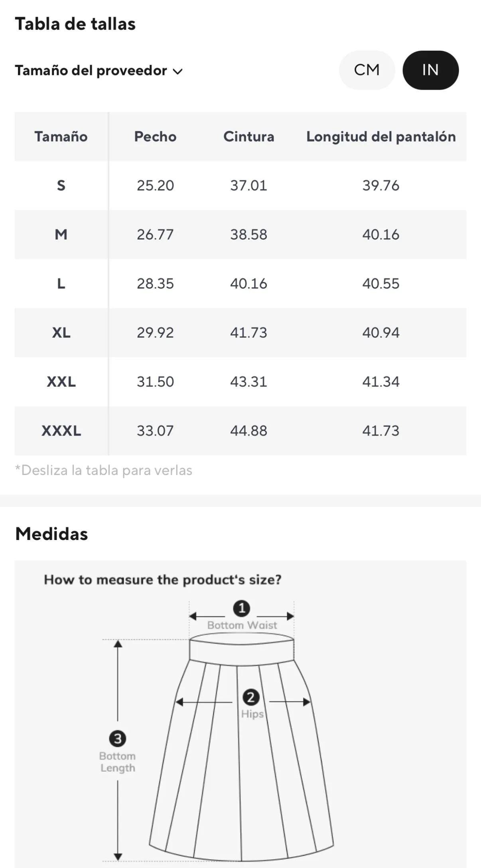Click the number 1 Bottom Waist marker
Image resolution: width=481 pixels, height=868 pixels.
pyautogui.click(x=242, y=609)
